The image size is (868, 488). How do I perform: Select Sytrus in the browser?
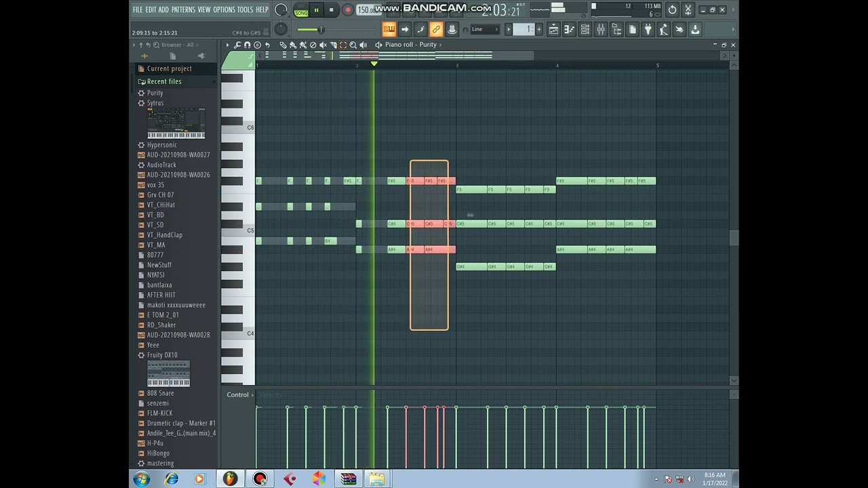155,103
